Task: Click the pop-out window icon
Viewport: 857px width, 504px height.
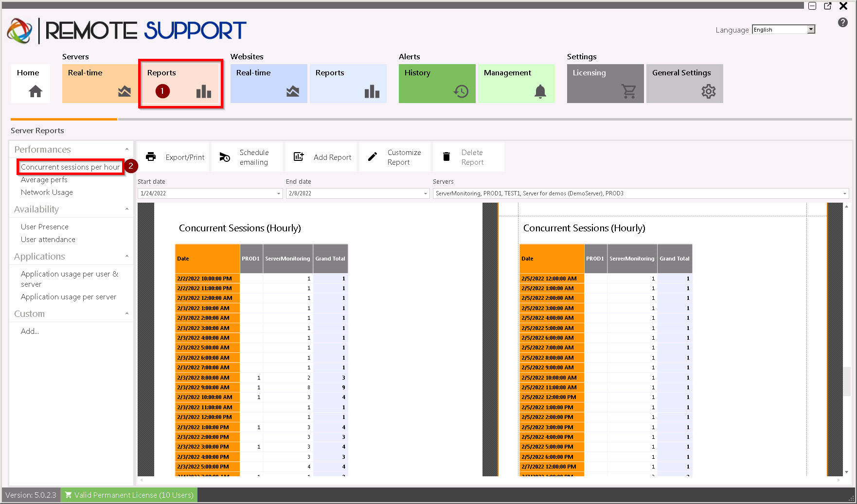Action: 828,6
